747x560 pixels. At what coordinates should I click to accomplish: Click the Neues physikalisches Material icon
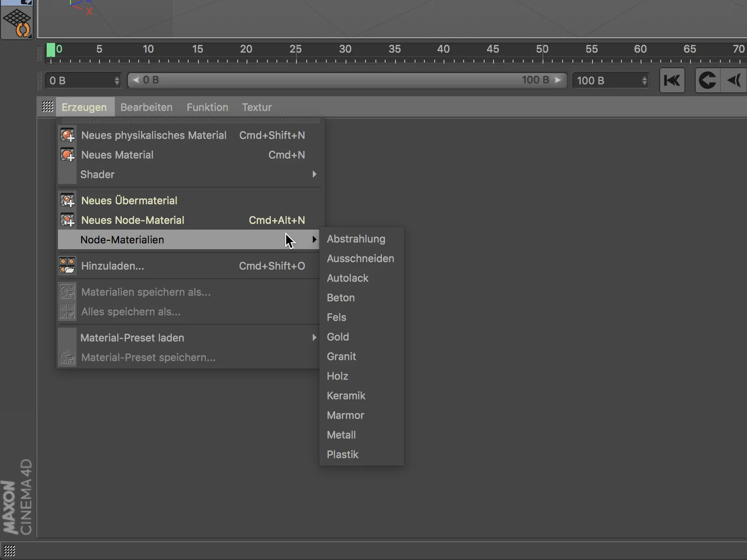(68, 135)
